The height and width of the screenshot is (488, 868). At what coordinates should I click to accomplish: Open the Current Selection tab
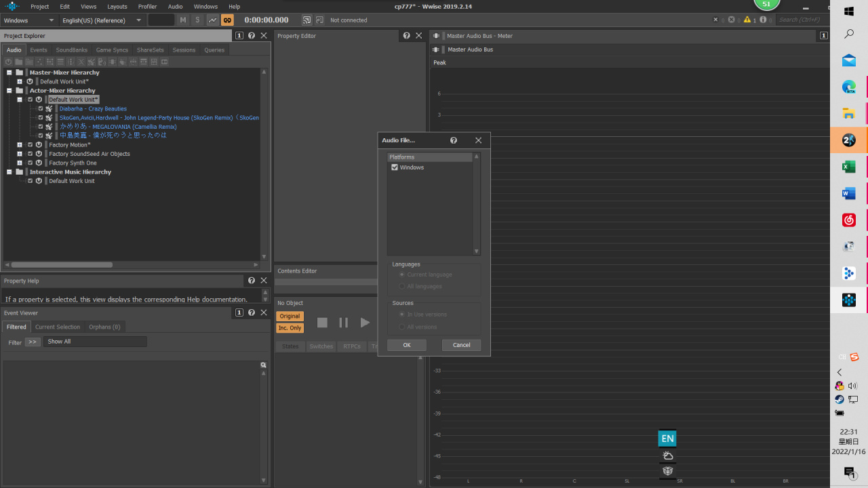tap(58, 327)
